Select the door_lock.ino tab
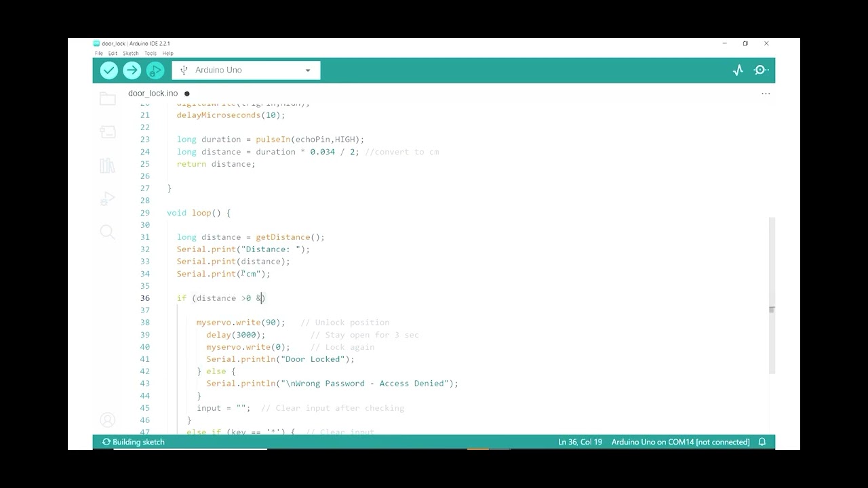The image size is (868, 488). click(x=153, y=94)
